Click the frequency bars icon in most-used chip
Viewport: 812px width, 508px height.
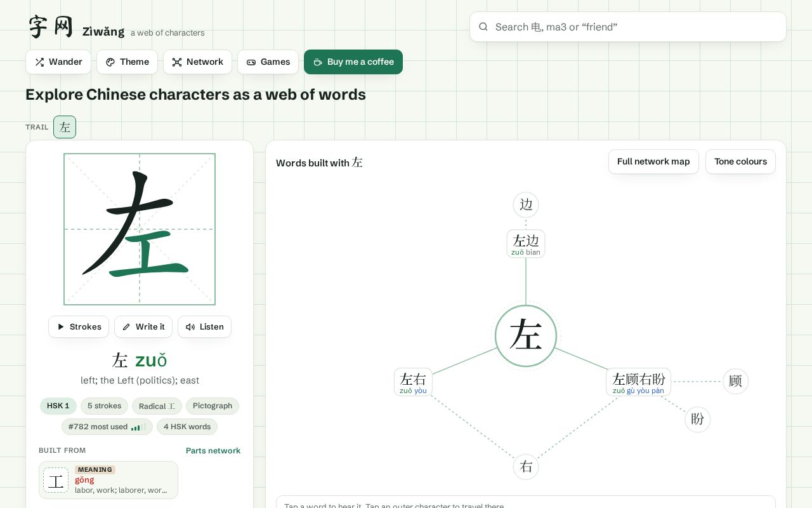(x=138, y=427)
